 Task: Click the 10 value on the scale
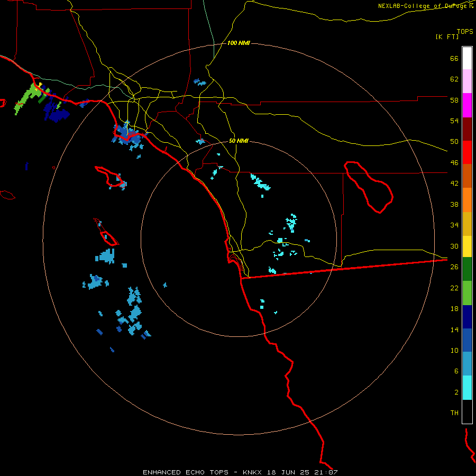454,350
